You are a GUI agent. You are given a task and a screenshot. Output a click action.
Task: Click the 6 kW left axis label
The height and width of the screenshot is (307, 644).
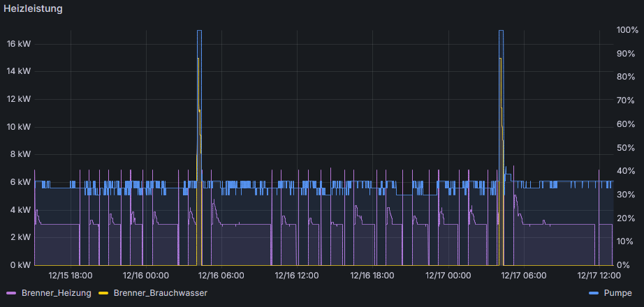tap(20, 182)
